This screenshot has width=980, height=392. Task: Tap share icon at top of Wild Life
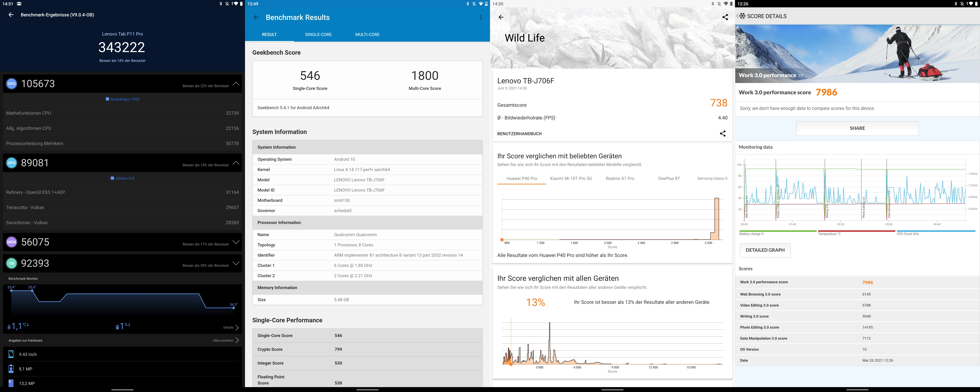[725, 17]
